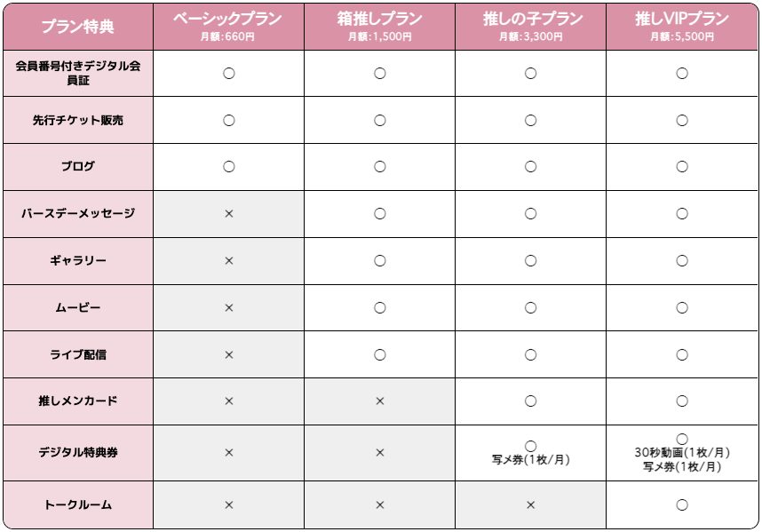Viewport: 762px width, 532px height.
Task: Click the 写メ券(1枚/月) text under 推しの子プラン
Action: (x=530, y=460)
